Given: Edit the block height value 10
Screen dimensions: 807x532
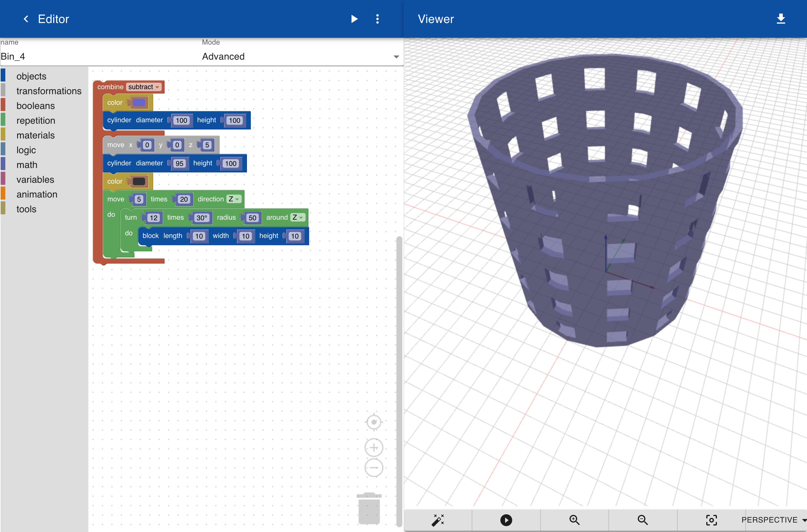Looking at the screenshot, I should click(x=295, y=236).
